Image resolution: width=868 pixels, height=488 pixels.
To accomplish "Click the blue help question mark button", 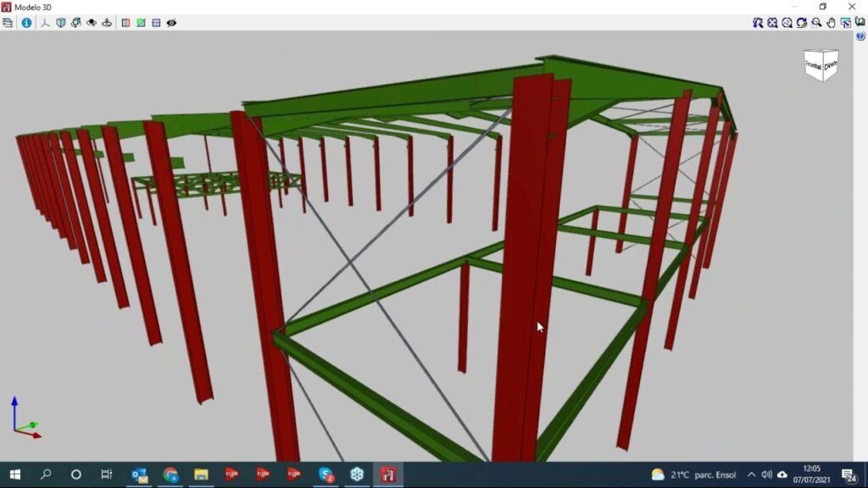I will pyautogui.click(x=860, y=36).
